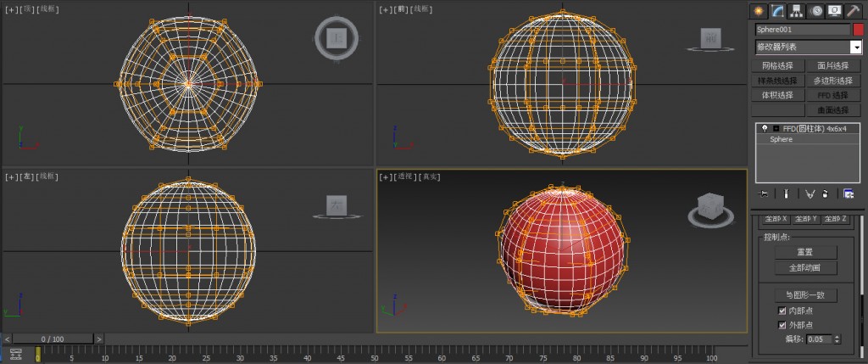Open the Hierarchy command panel tab
The height and width of the screenshot is (364, 868).
click(x=796, y=10)
